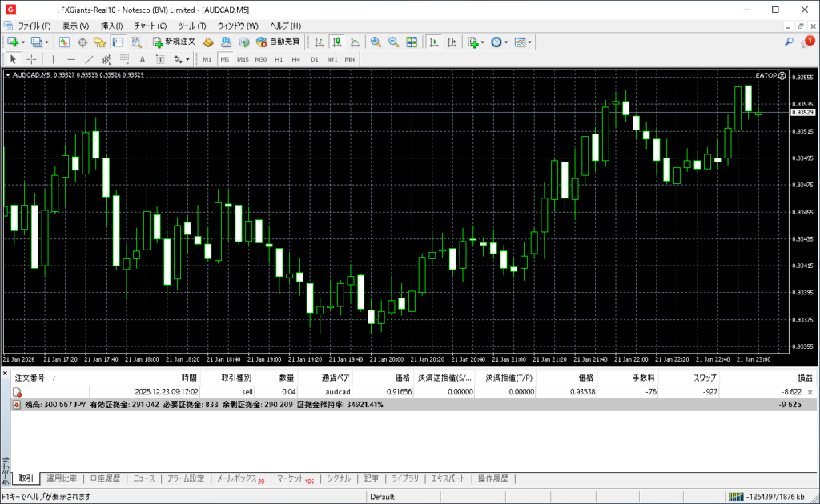Open the periodicity clock dropdown arrow

coord(506,42)
